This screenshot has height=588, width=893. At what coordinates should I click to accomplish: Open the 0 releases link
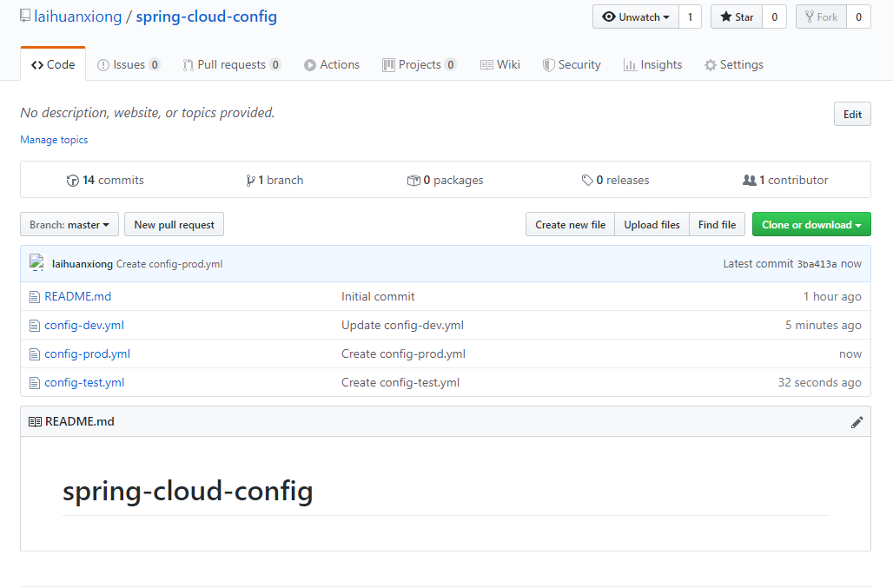(615, 180)
